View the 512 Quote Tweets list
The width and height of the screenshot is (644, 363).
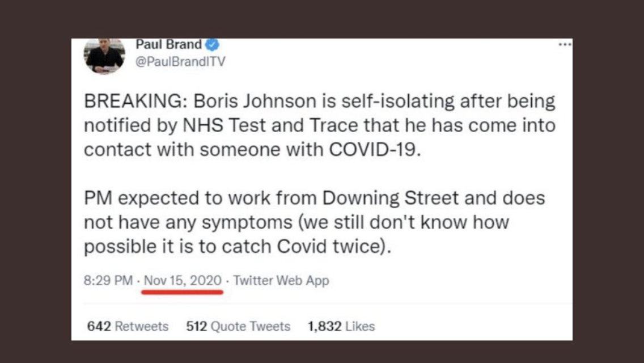pos(238,326)
